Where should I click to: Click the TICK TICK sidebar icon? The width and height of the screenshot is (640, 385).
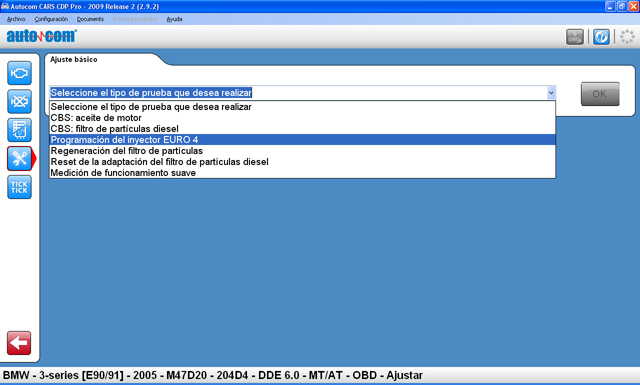(x=19, y=187)
